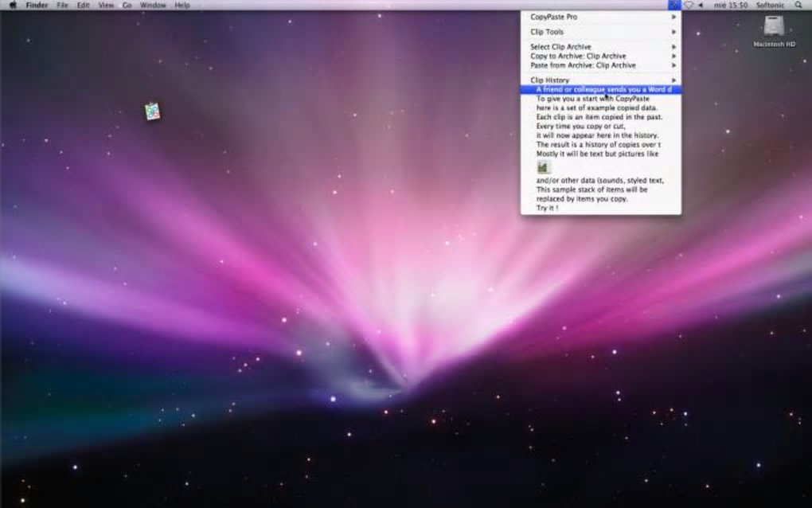The height and width of the screenshot is (508, 812).
Task: Select clip 'it will now appear here in the history.'
Action: 601,135
